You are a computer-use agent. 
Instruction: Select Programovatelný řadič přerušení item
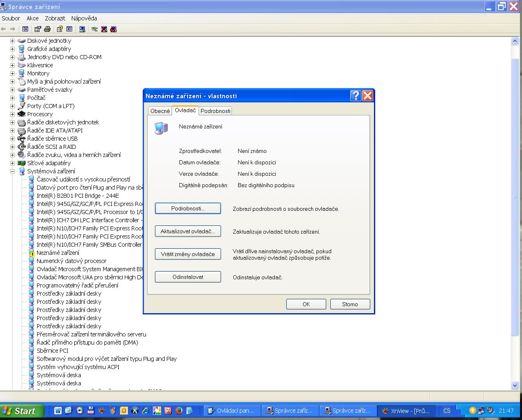tap(77, 285)
